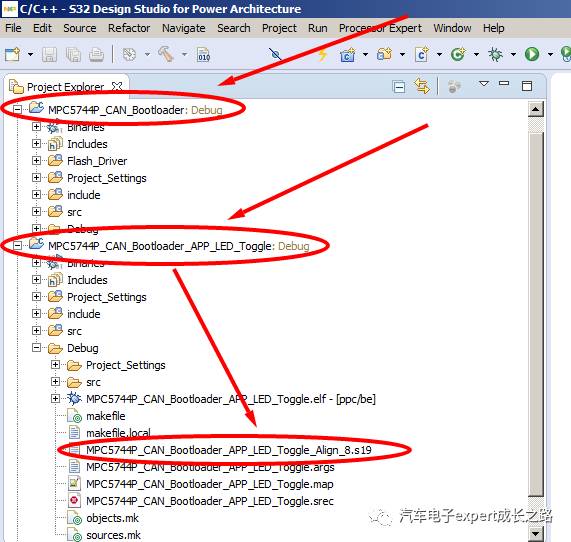Image resolution: width=571 pixels, height=542 pixels.
Task: Open the Refactor menu
Action: [x=129, y=28]
